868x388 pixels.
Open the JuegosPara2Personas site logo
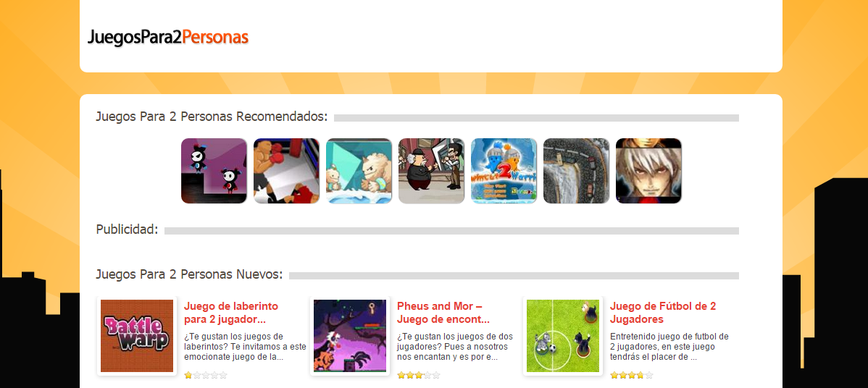168,37
